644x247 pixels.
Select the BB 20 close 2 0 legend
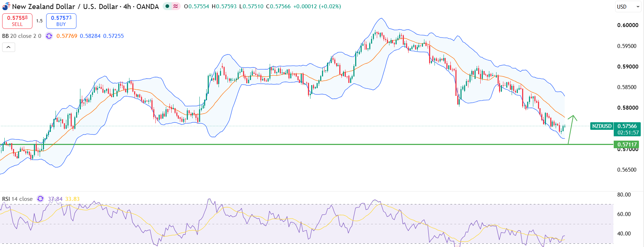pos(22,36)
